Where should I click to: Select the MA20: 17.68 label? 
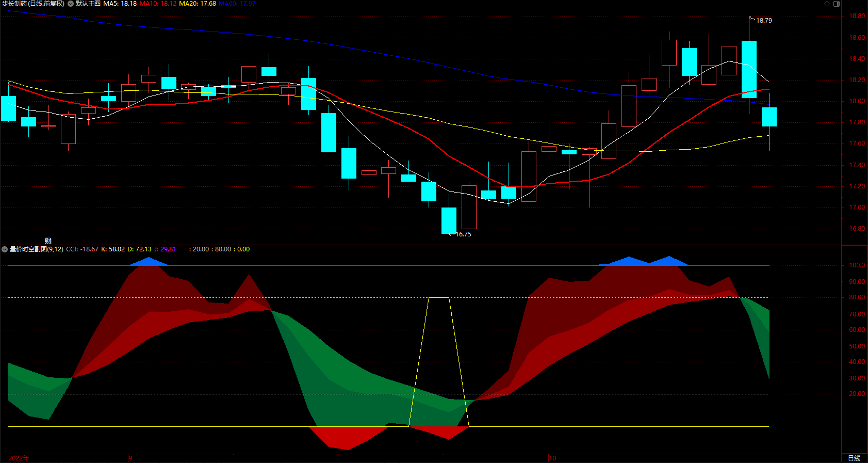pos(198,4)
